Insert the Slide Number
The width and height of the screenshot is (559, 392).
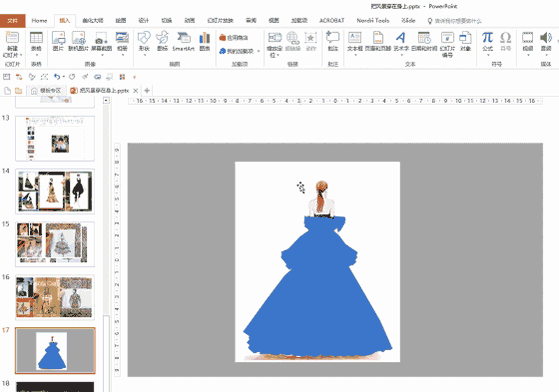click(x=447, y=38)
